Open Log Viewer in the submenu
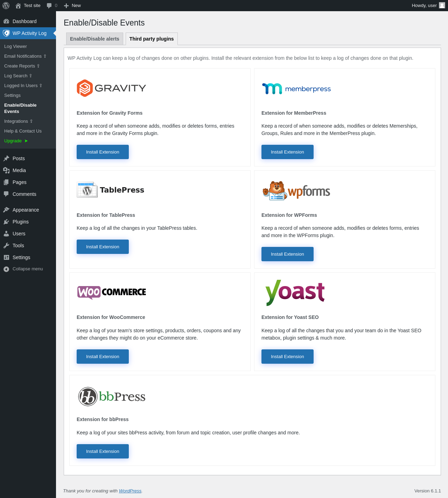 coord(15,47)
